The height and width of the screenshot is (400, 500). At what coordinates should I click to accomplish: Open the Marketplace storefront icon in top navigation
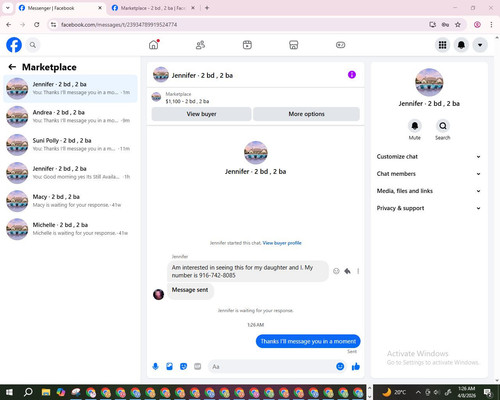click(294, 45)
